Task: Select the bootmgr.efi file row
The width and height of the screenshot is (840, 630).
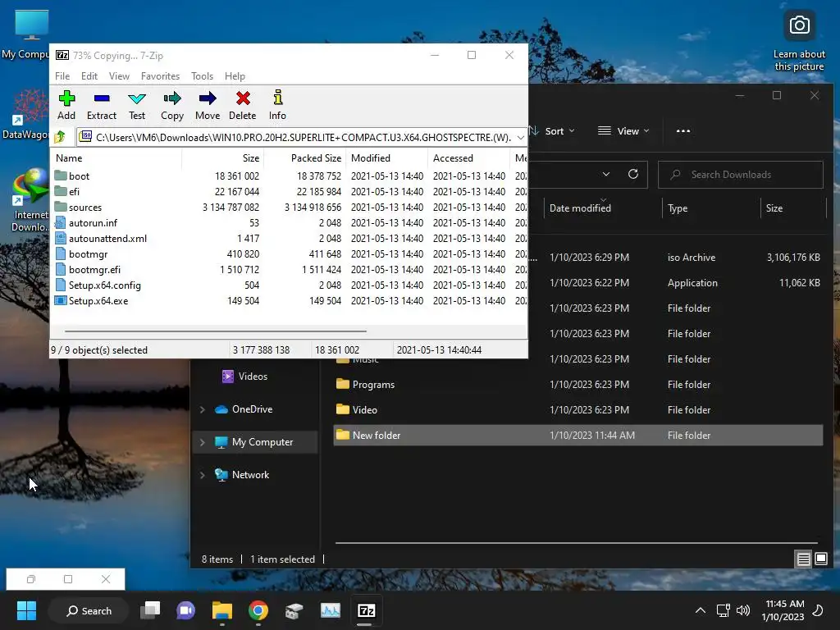Action: [x=290, y=269]
